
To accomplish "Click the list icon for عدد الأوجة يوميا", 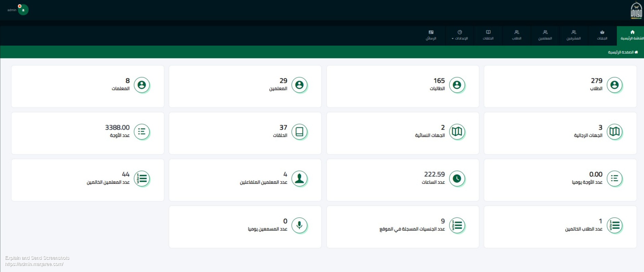I will pos(614,178).
